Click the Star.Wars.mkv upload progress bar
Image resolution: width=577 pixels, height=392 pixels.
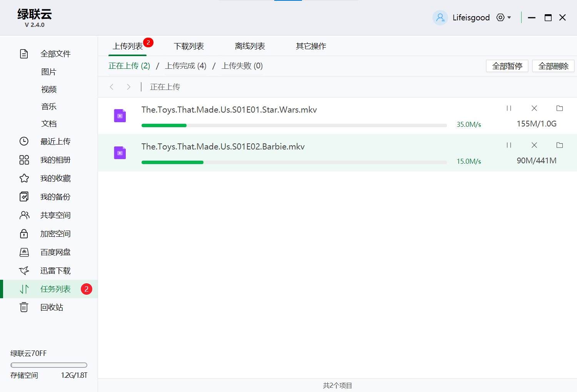coord(294,125)
